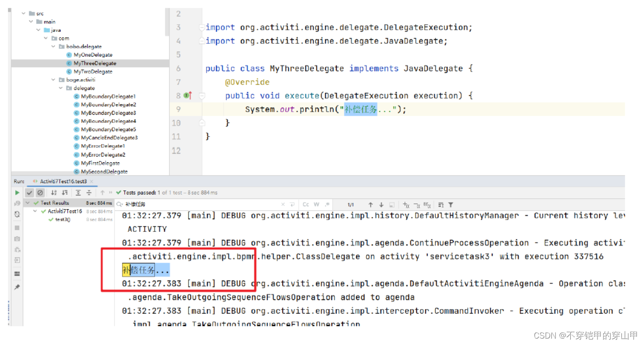The image size is (644, 344).
Task: Collapse the com package node
Action: 46,38
